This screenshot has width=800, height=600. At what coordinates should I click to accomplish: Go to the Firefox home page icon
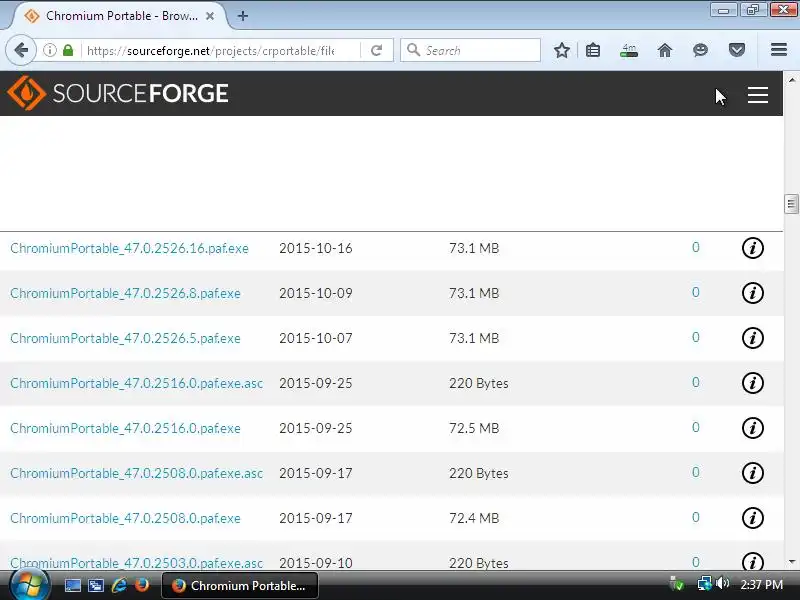(x=665, y=50)
